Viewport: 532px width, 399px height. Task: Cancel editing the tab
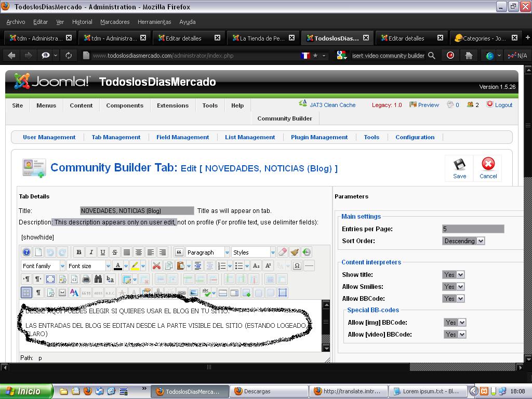tap(488, 169)
